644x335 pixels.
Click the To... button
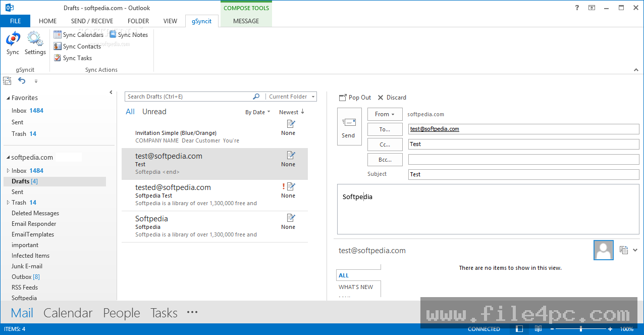(x=385, y=129)
